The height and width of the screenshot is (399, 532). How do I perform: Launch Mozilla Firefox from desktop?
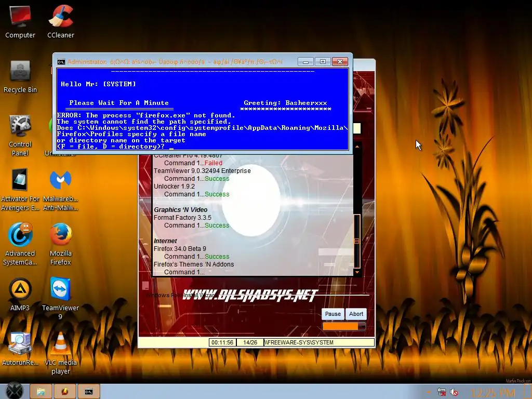[60, 244]
